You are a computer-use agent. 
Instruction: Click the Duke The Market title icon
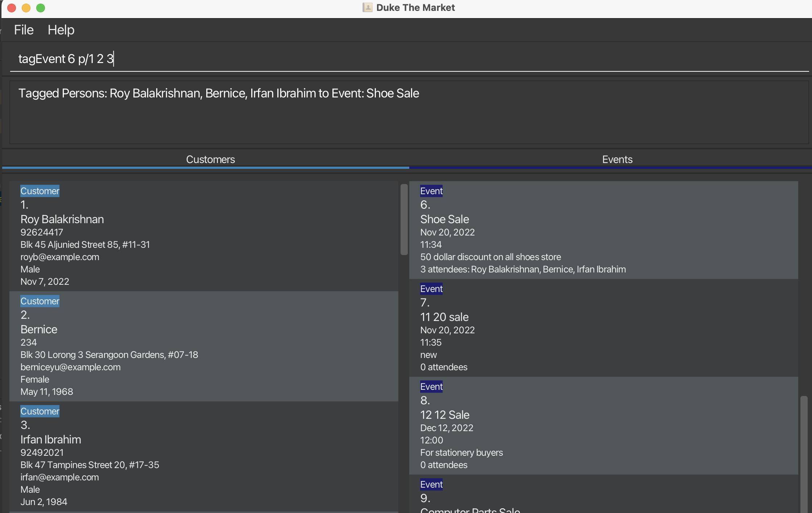pos(367,8)
